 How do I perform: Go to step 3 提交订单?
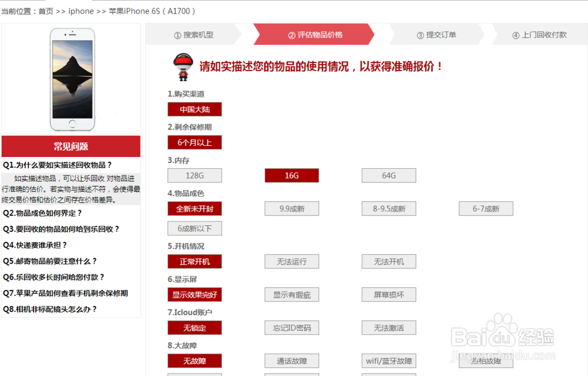click(x=436, y=35)
